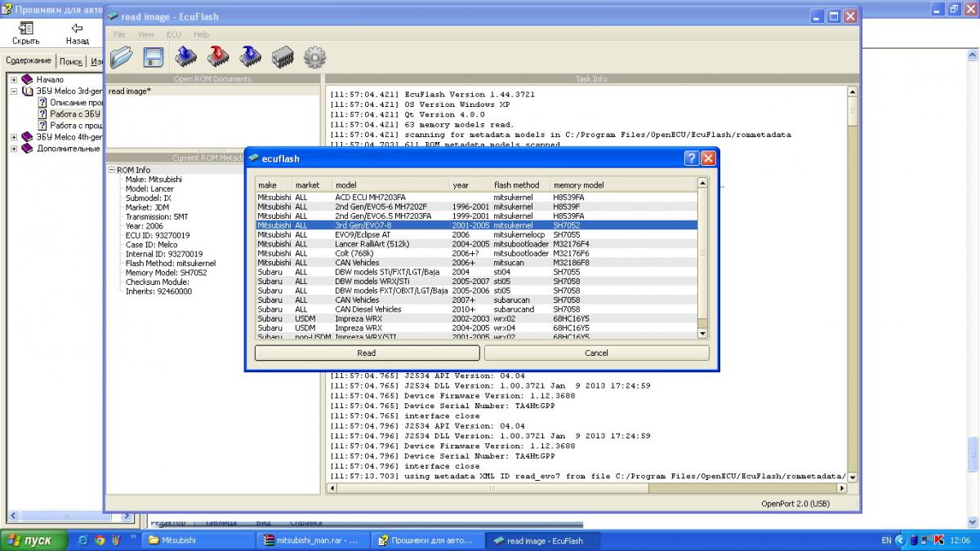Image resolution: width=980 pixels, height=551 pixels.
Task: Click the write to ECU red-arrow chip icon
Action: tap(218, 56)
